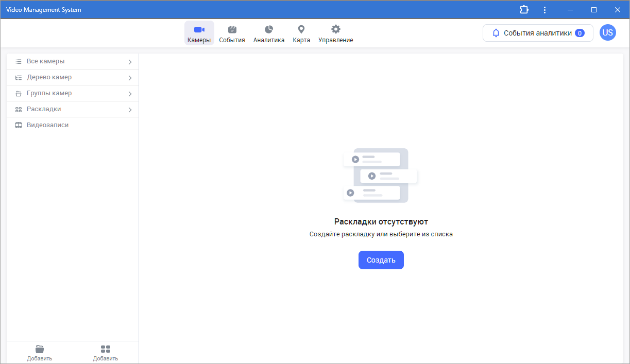Open the three-dot menu in title bar

coord(545,10)
